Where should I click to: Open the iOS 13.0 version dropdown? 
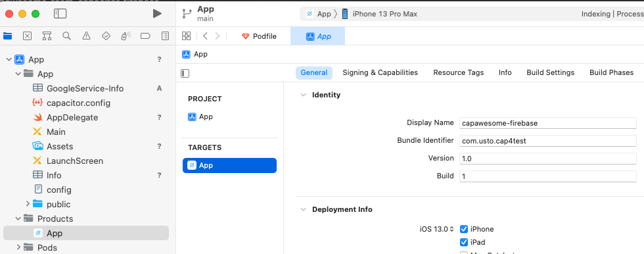coord(437,229)
